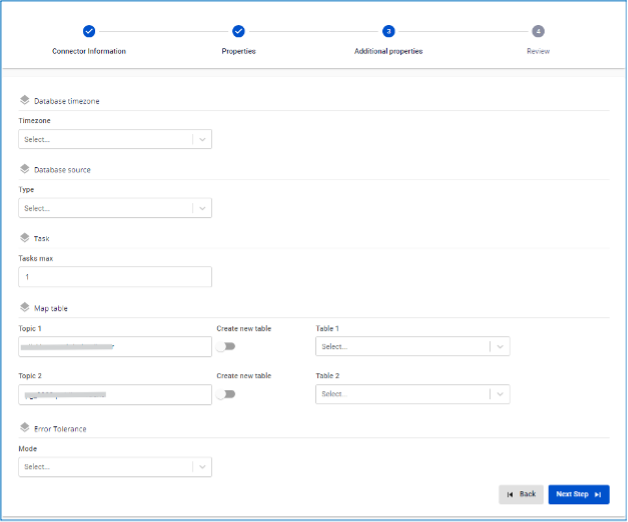Open the Timezone select dropdown
Image resolution: width=628 pixels, height=522 pixels.
pos(115,139)
